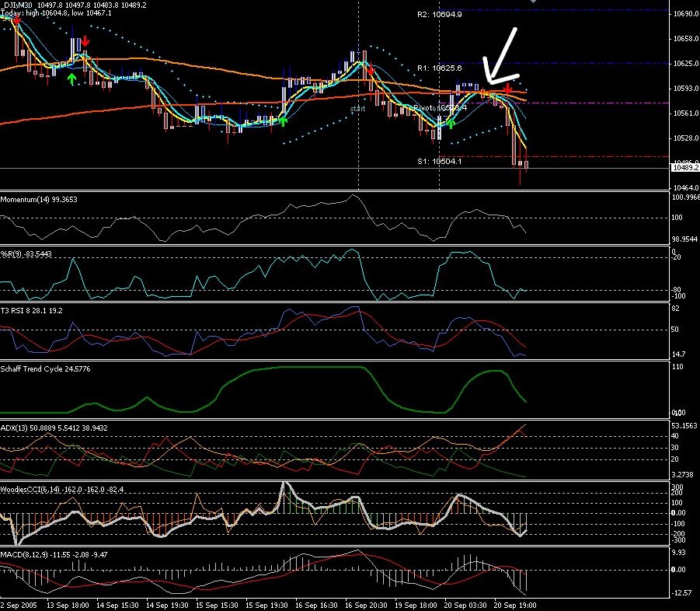
Task: Click the 10561.0 price axis value
Action: [685, 113]
